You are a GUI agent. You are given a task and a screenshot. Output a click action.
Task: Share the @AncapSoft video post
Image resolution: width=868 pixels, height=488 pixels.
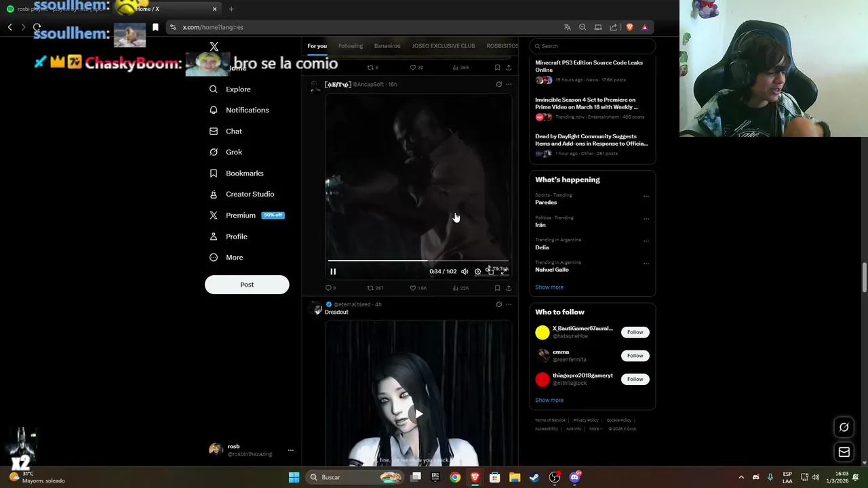509,288
